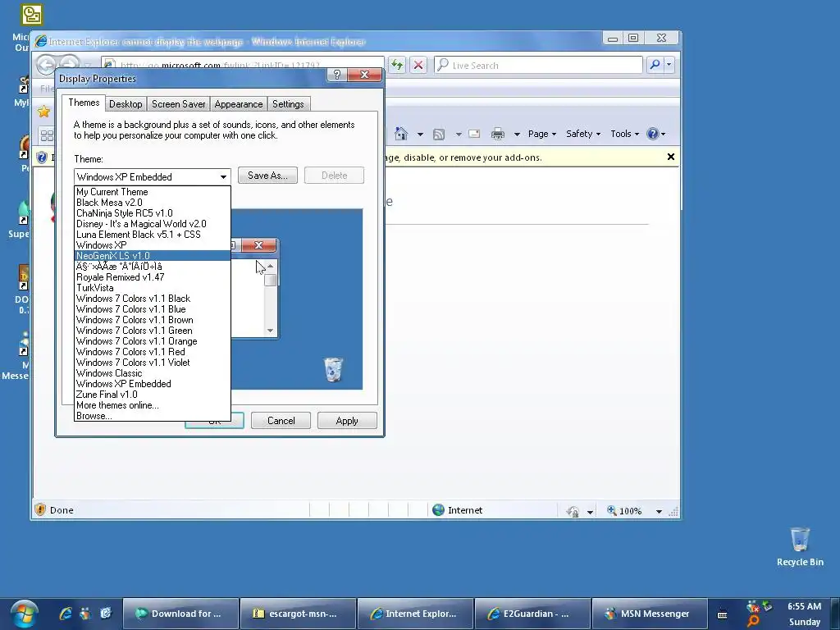Click Cancel in Display Properties
This screenshot has width=840, height=630.
pos(281,421)
